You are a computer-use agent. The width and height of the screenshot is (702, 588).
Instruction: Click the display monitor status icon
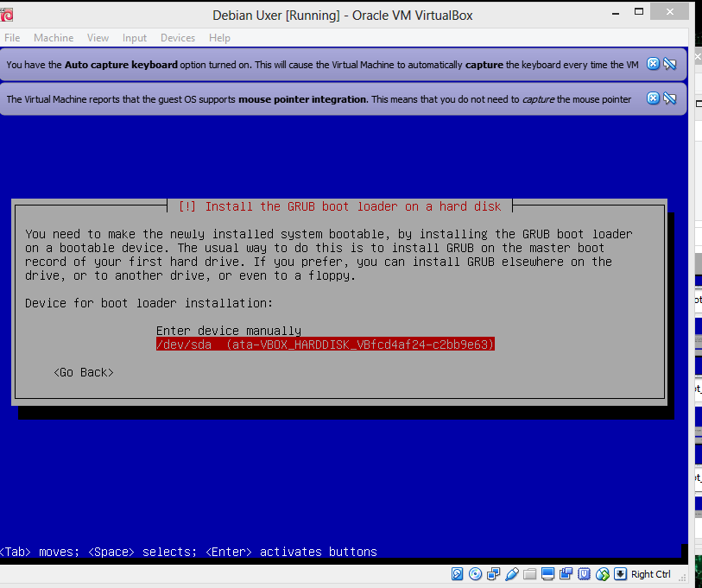(x=547, y=573)
